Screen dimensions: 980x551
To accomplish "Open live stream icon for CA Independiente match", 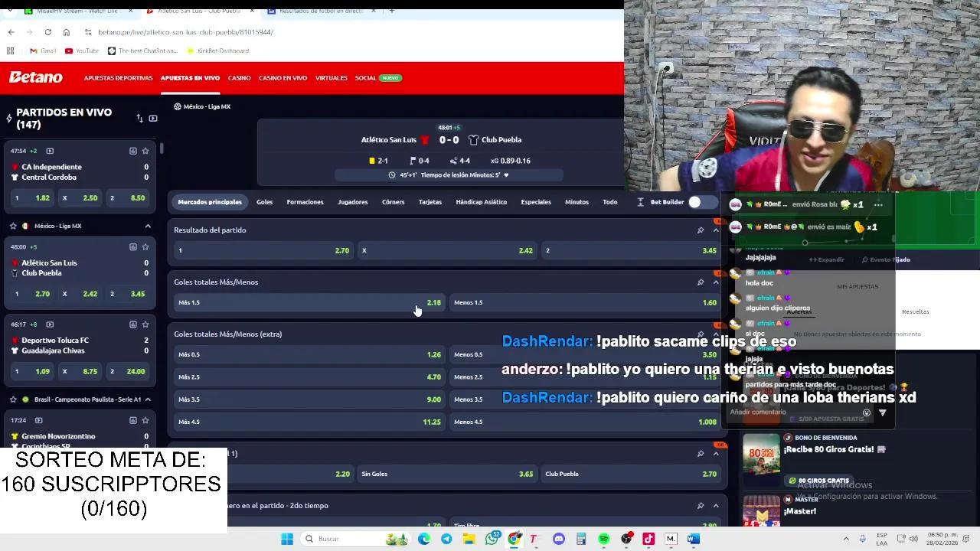I will tap(50, 151).
